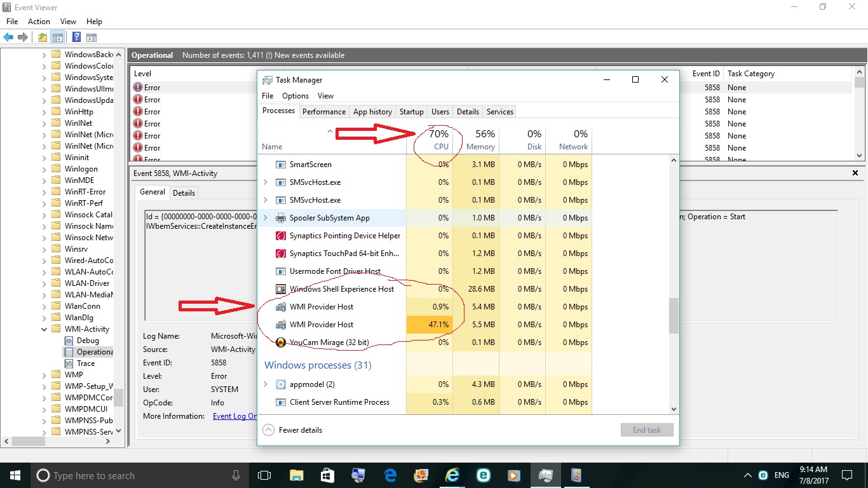Expand the WinHttp tree folder
Screen dimensions: 868x488
point(44,112)
